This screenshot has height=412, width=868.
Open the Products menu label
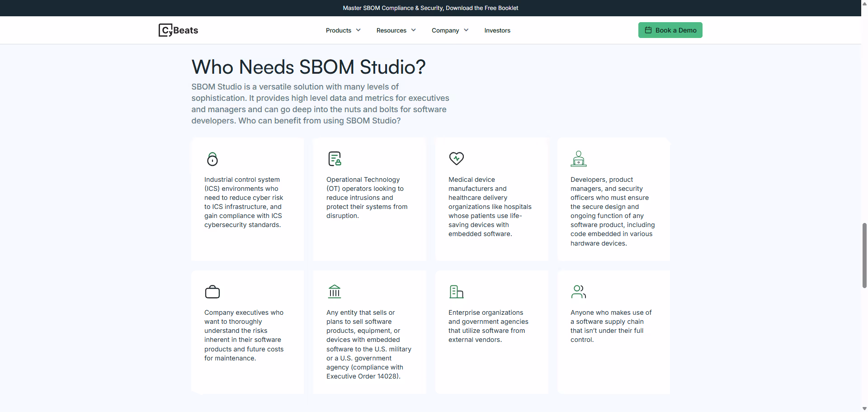[338, 30]
